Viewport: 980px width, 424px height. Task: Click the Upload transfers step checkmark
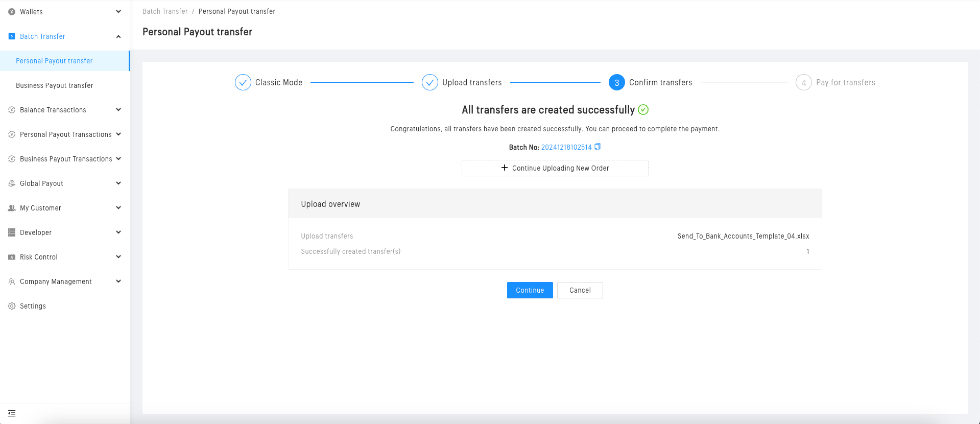pos(430,82)
